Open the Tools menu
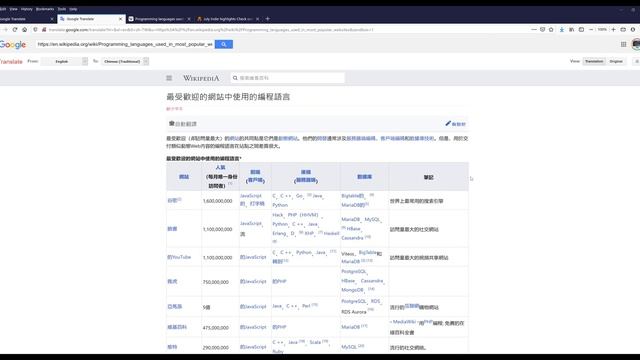 (62, 9)
